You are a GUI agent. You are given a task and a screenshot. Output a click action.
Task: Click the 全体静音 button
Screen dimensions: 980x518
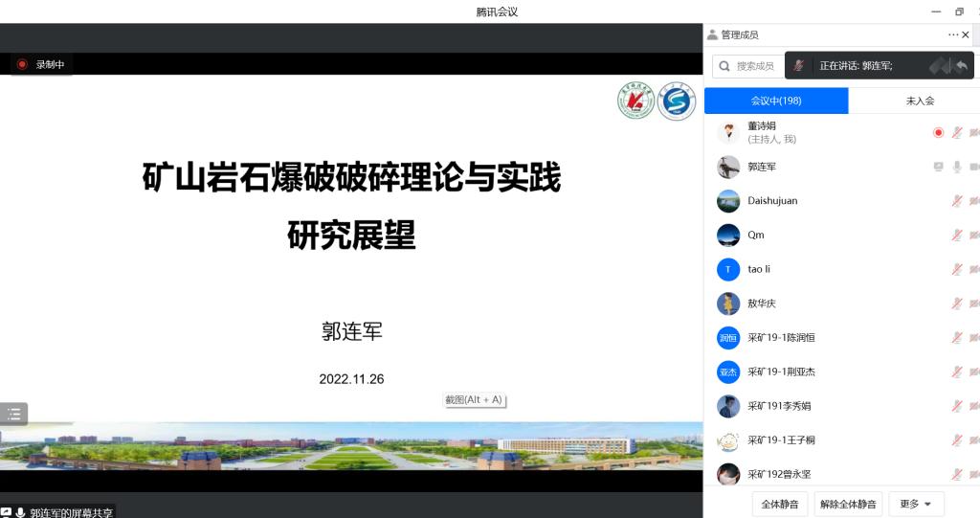click(x=780, y=504)
